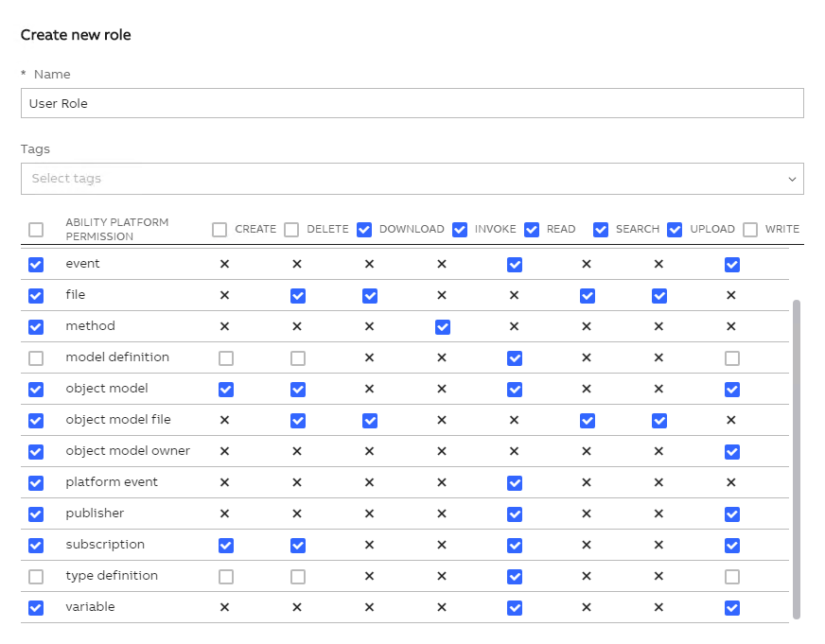Toggle write permission for publisher
The image size is (825, 644).
pos(732,514)
